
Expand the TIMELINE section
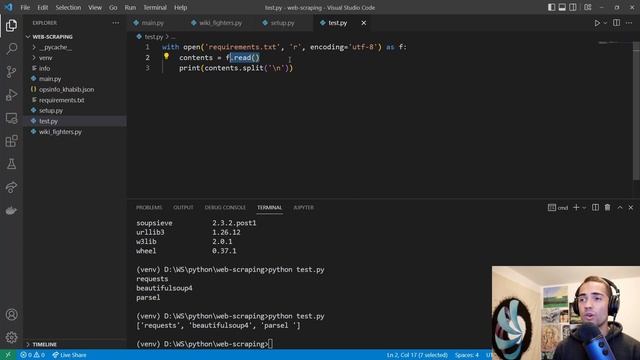click(44, 344)
